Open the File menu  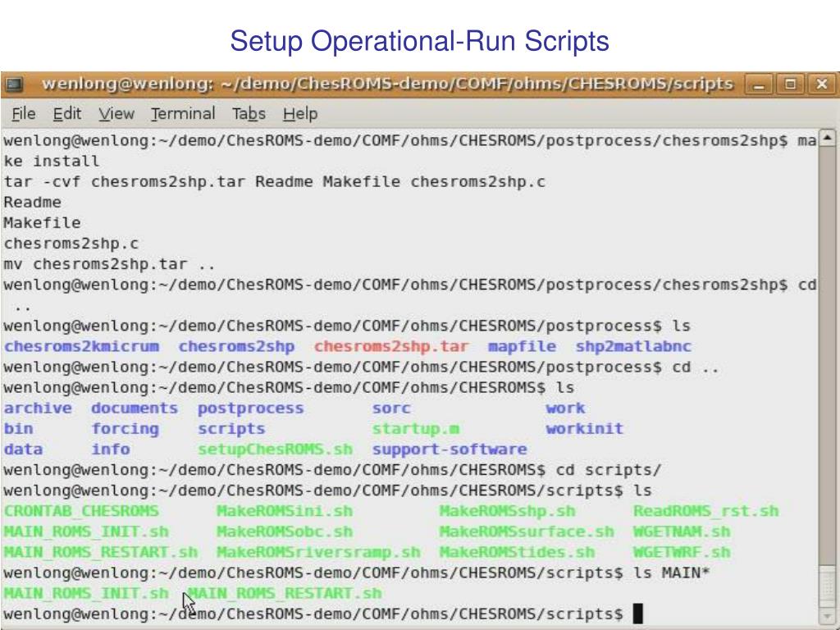(24, 113)
